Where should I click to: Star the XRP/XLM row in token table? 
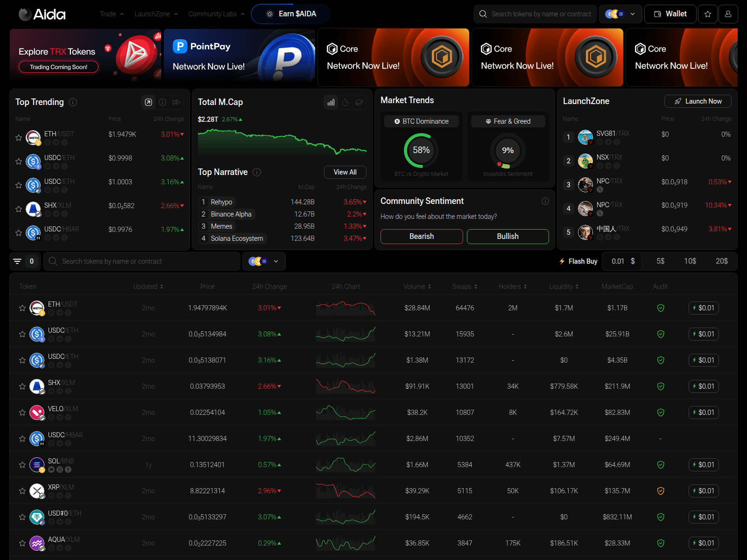tap(22, 491)
